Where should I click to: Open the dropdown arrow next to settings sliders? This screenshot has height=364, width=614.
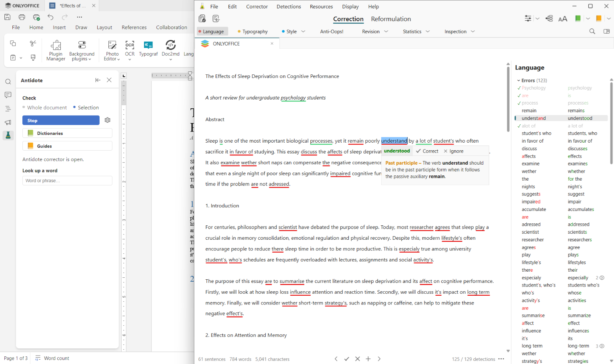pos(537,18)
